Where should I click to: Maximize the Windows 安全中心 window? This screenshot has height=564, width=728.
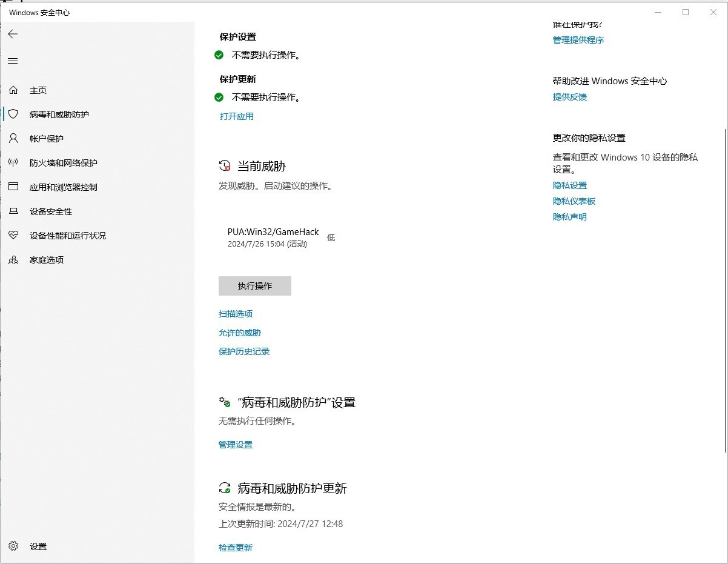686,12
